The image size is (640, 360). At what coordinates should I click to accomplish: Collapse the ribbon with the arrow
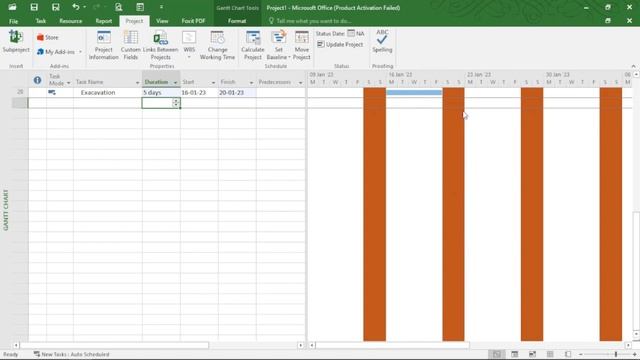coord(633,66)
